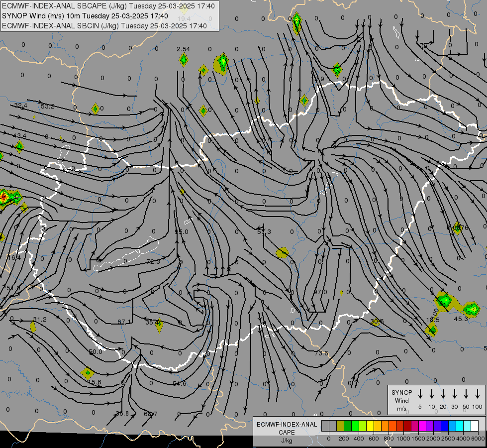Select the dark green CAPE legend swatch

pyautogui.click(x=348, y=426)
